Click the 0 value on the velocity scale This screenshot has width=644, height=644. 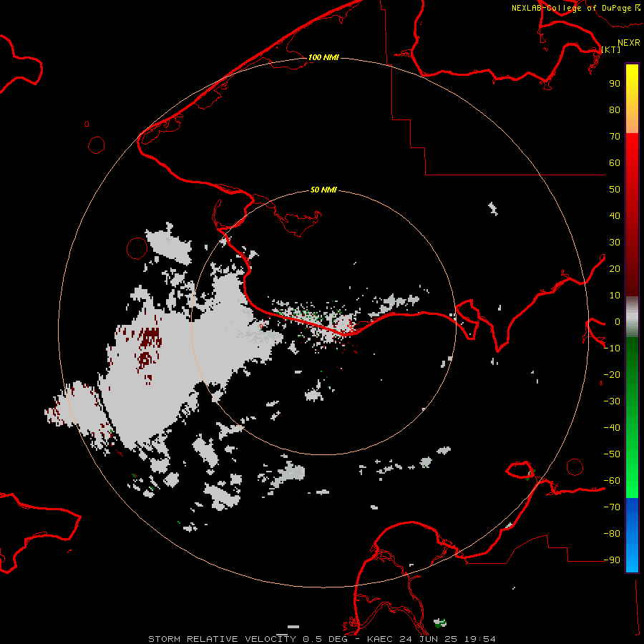pyautogui.click(x=618, y=322)
